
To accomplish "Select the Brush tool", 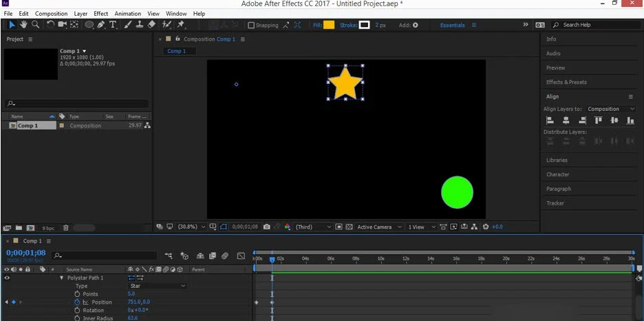I will pos(128,25).
